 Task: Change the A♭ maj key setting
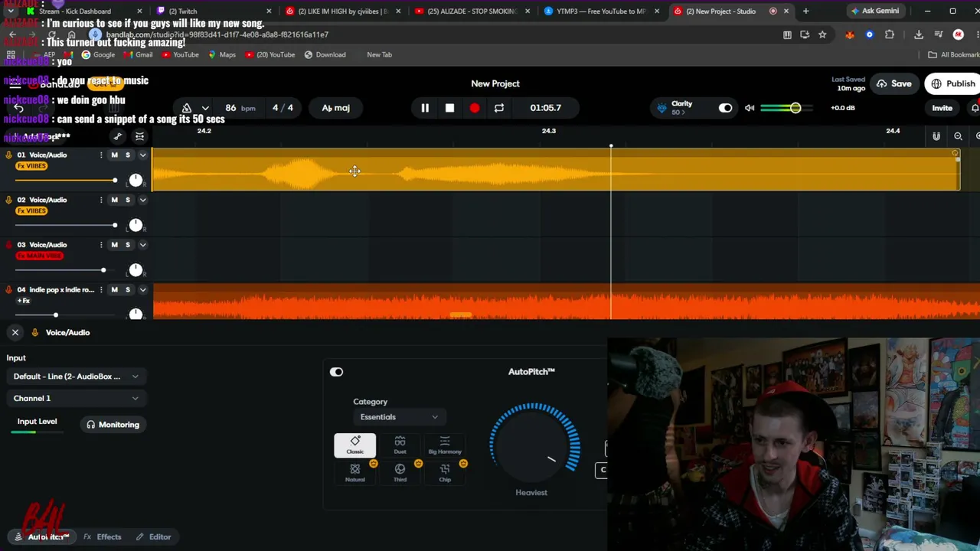pyautogui.click(x=335, y=108)
